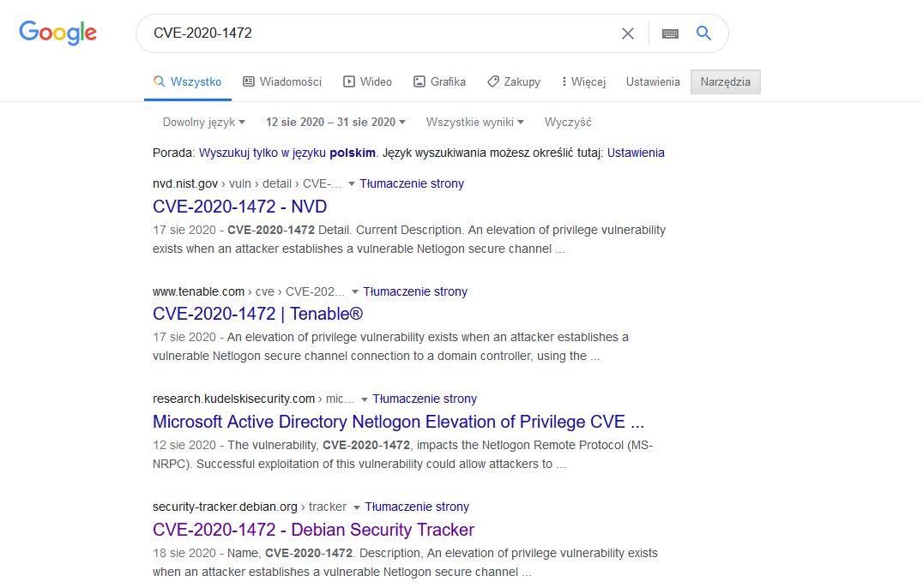
Task: Switch to the Wideo tab
Action: tap(367, 81)
